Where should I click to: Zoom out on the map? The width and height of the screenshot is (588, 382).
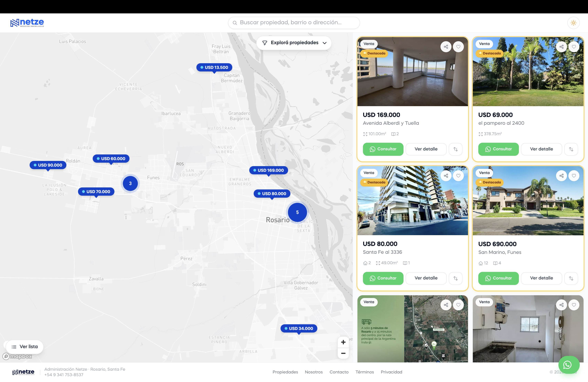(343, 353)
